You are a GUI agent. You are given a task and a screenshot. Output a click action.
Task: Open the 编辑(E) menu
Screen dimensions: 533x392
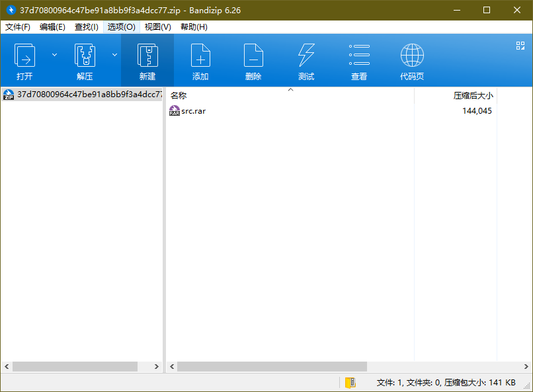pyautogui.click(x=52, y=27)
